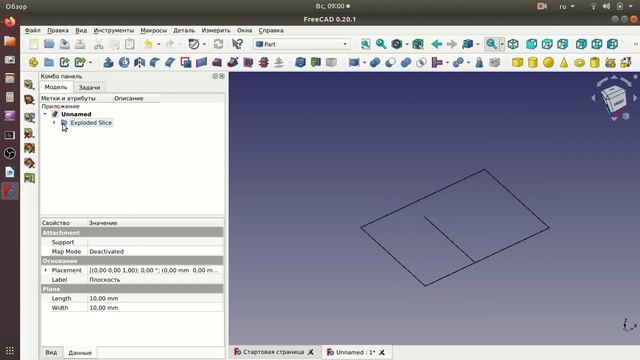Screen dimensions: 640x360
Task: Open the Правка menu
Action: (58, 30)
